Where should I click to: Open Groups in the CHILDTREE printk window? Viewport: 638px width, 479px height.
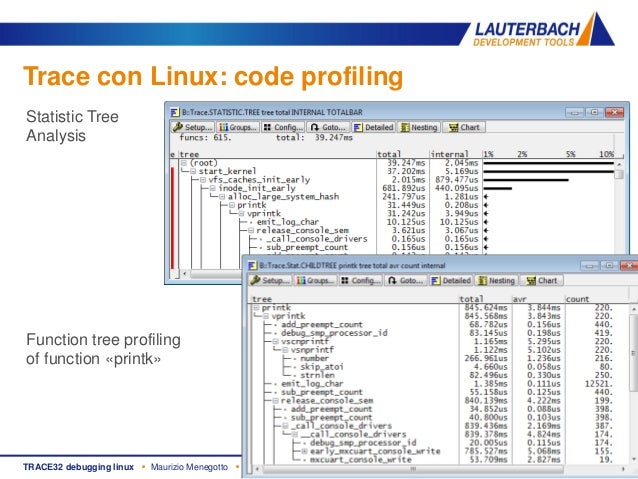315,280
